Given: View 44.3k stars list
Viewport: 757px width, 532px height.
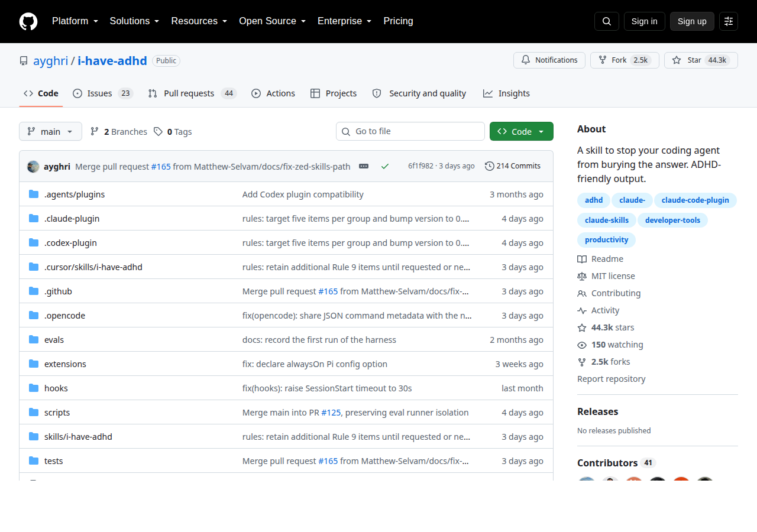Looking at the screenshot, I should coord(606,327).
